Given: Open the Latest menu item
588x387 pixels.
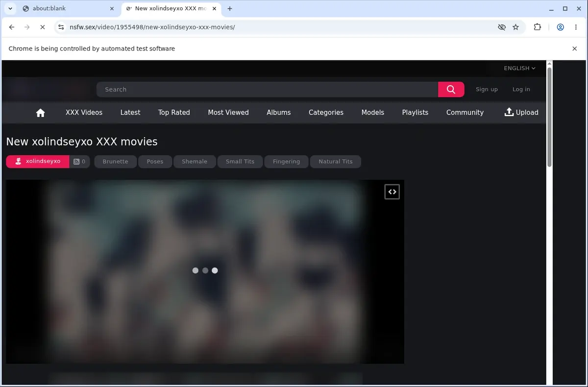Looking at the screenshot, I should (130, 113).
